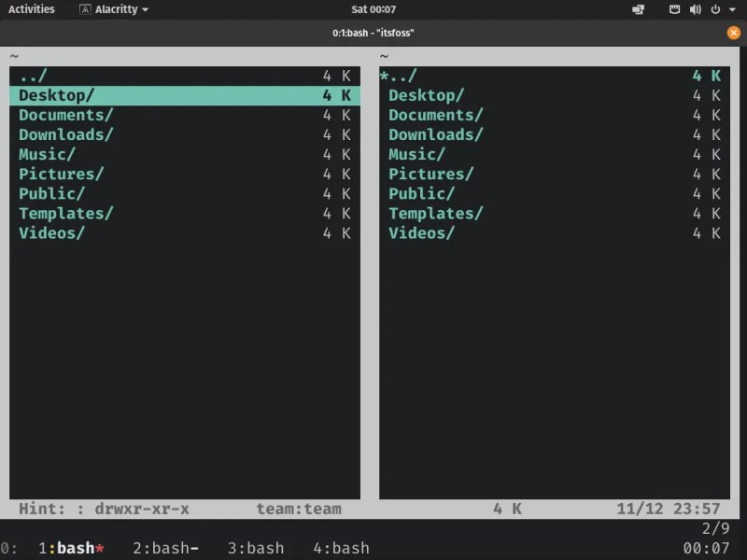Click the Alacritty app icon in top bar
The width and height of the screenshot is (747, 560).
pos(86,9)
